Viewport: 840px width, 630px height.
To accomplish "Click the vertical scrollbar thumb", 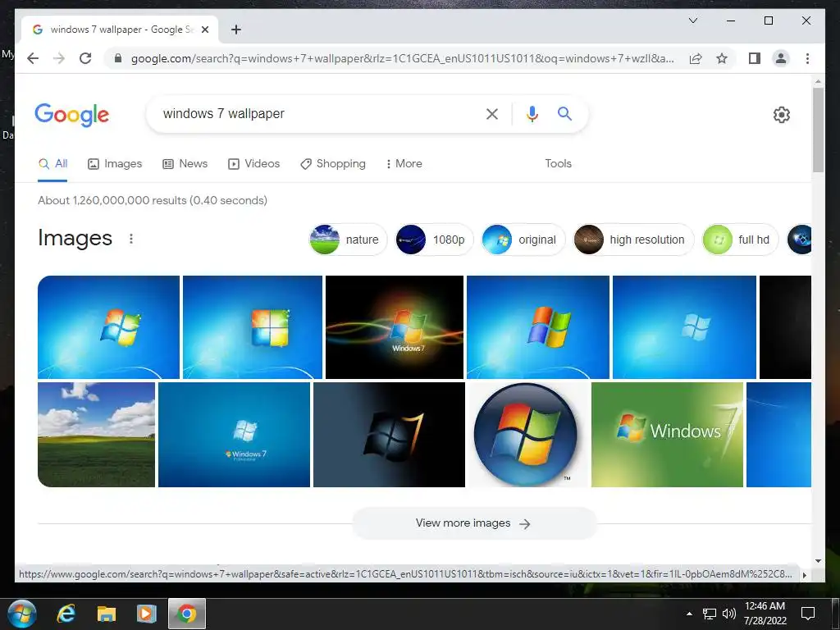I will pyautogui.click(x=818, y=130).
